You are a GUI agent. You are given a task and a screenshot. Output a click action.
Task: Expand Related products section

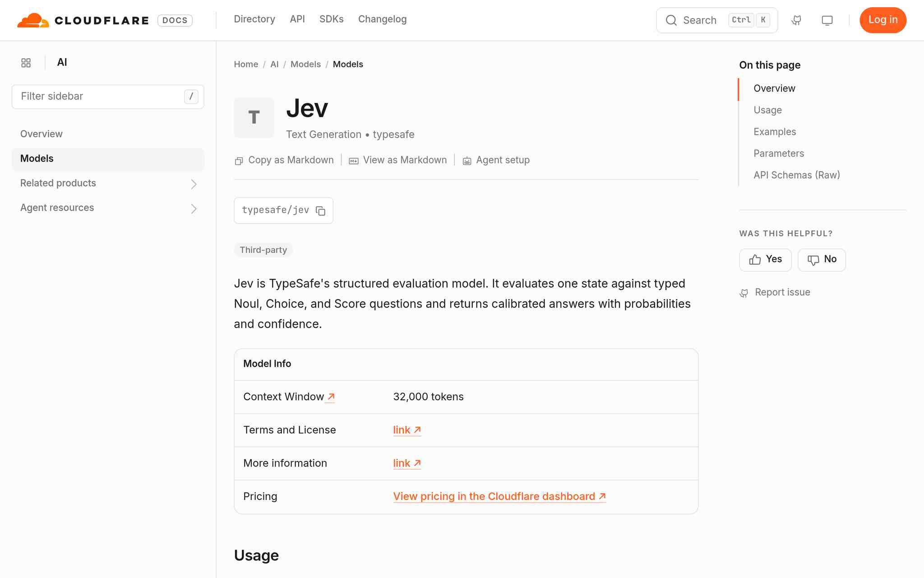[108, 183]
